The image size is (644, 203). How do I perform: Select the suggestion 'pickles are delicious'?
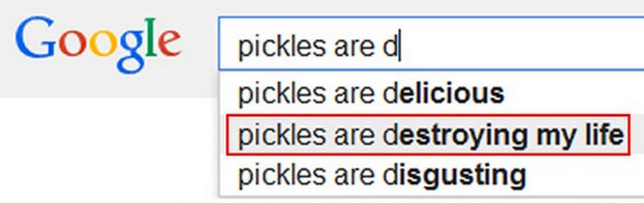coord(431,93)
